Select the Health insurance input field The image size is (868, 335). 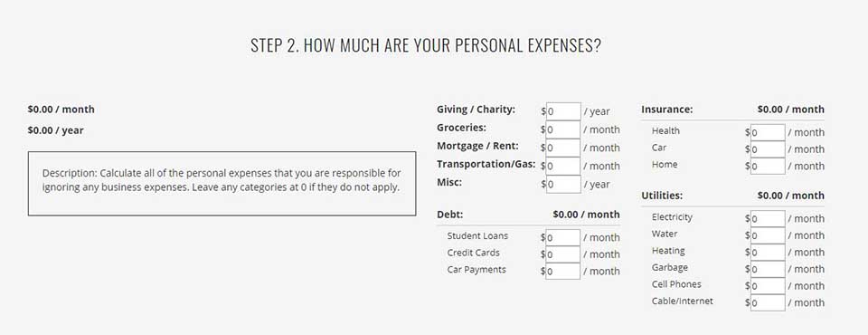coord(768,132)
